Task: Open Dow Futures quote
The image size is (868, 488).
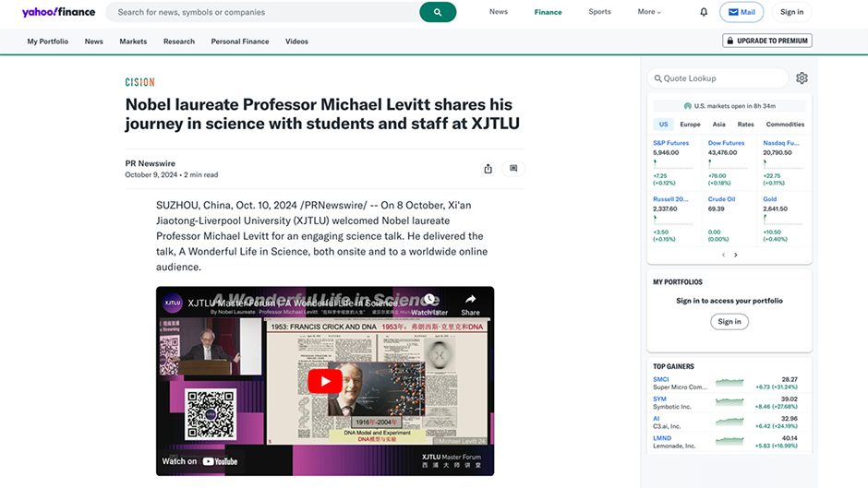Action: click(x=726, y=143)
